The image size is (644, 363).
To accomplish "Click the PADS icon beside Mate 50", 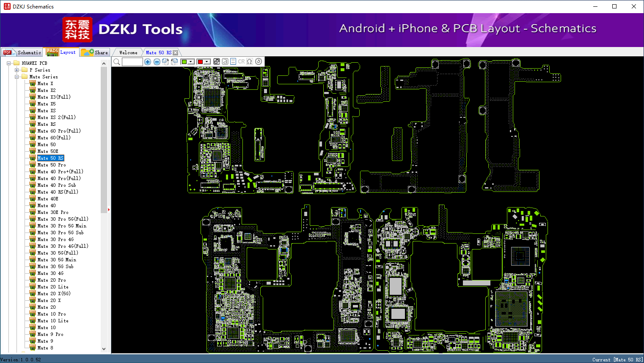I will 33,144.
